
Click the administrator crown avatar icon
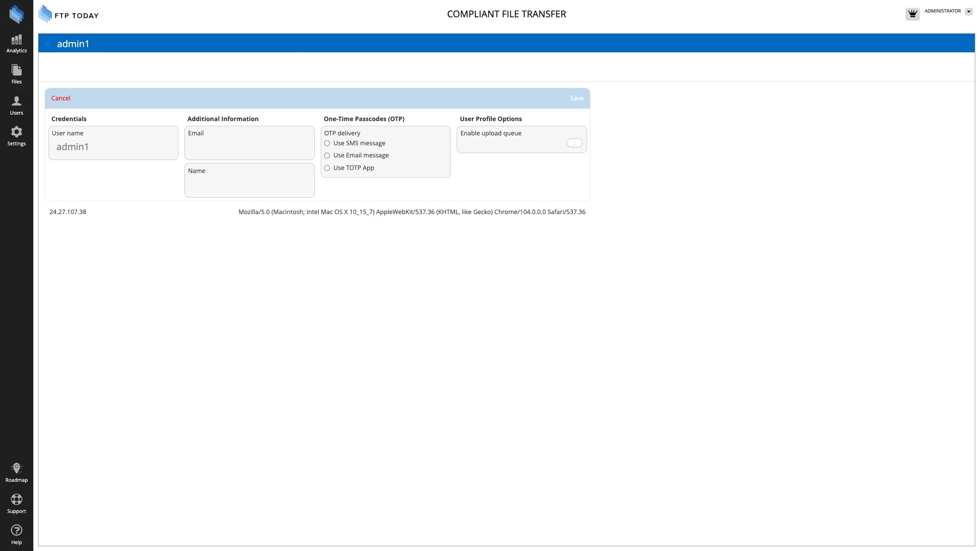coord(912,14)
